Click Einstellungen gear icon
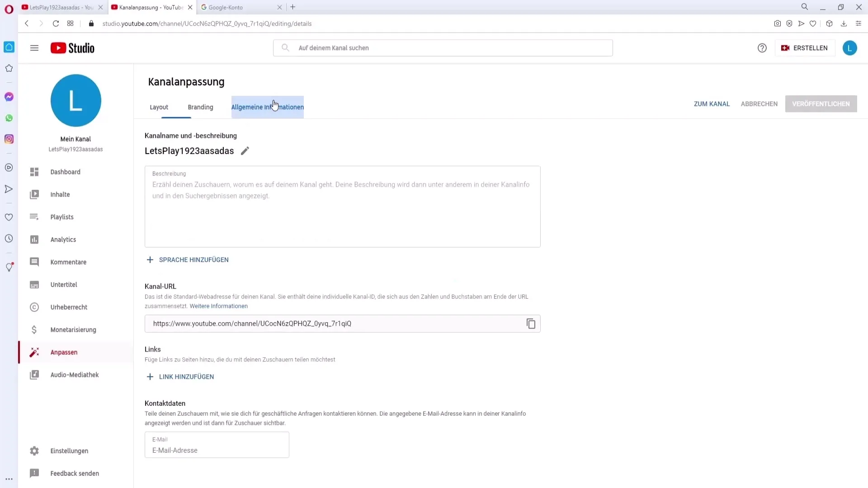868x488 pixels. click(x=34, y=451)
